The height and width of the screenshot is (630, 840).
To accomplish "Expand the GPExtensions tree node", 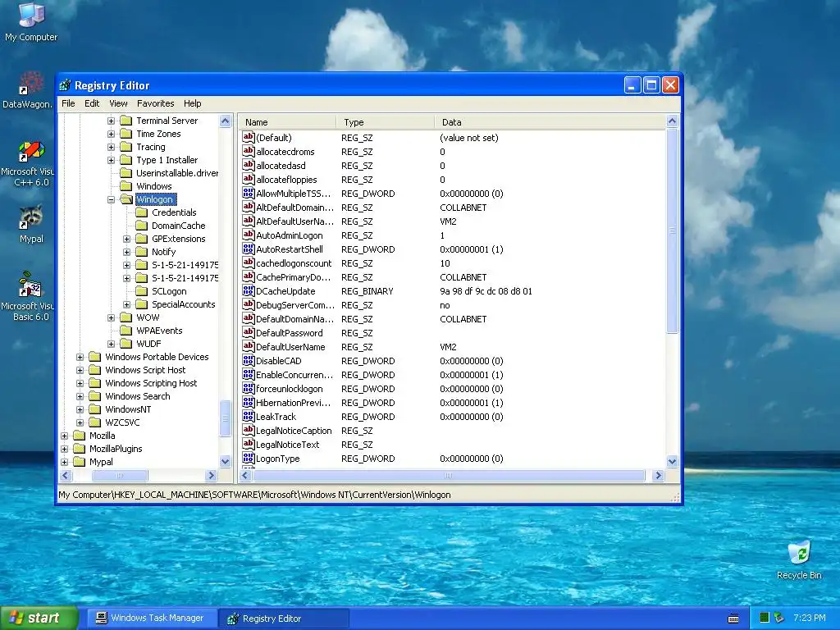I will pos(126,239).
